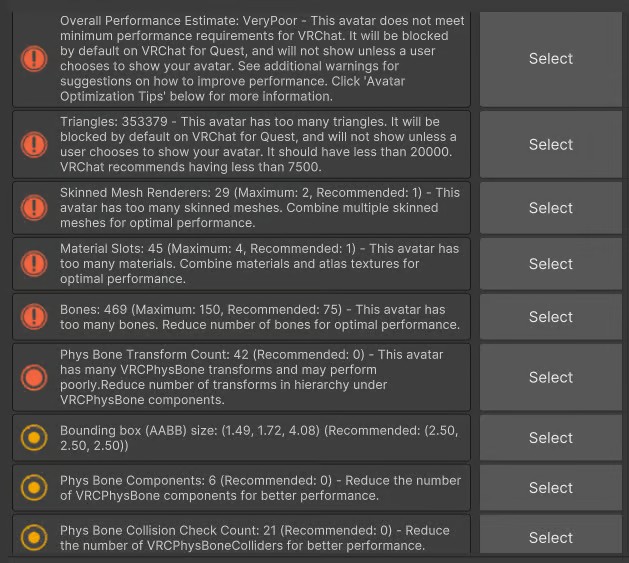The height and width of the screenshot is (563, 629).
Task: Click the red error icon beside Overall Performance Estimate
Action: pyautogui.click(x=34, y=59)
